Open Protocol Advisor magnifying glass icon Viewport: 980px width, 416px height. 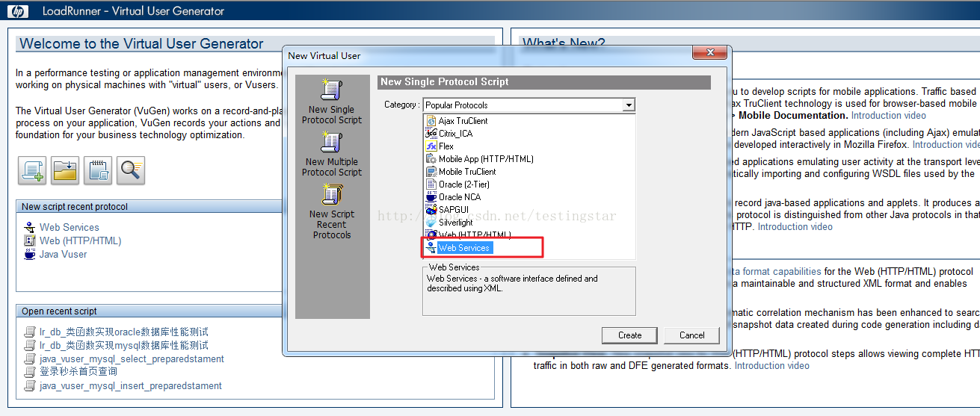(131, 171)
